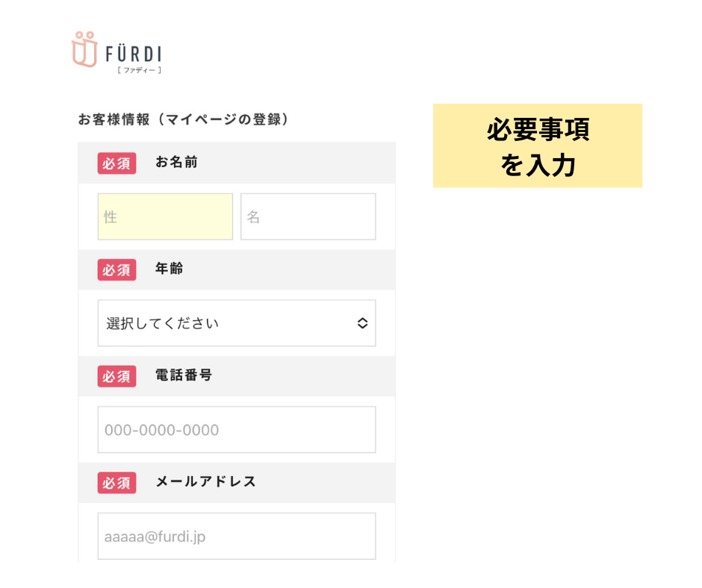
Task: Click the お客様情報(マイページの登録) heading
Action: click(x=184, y=119)
